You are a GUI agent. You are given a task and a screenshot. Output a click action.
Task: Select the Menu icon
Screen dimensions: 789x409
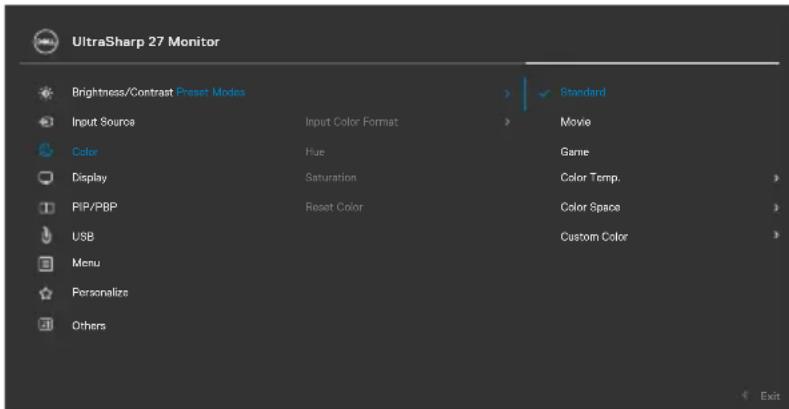[x=46, y=264]
